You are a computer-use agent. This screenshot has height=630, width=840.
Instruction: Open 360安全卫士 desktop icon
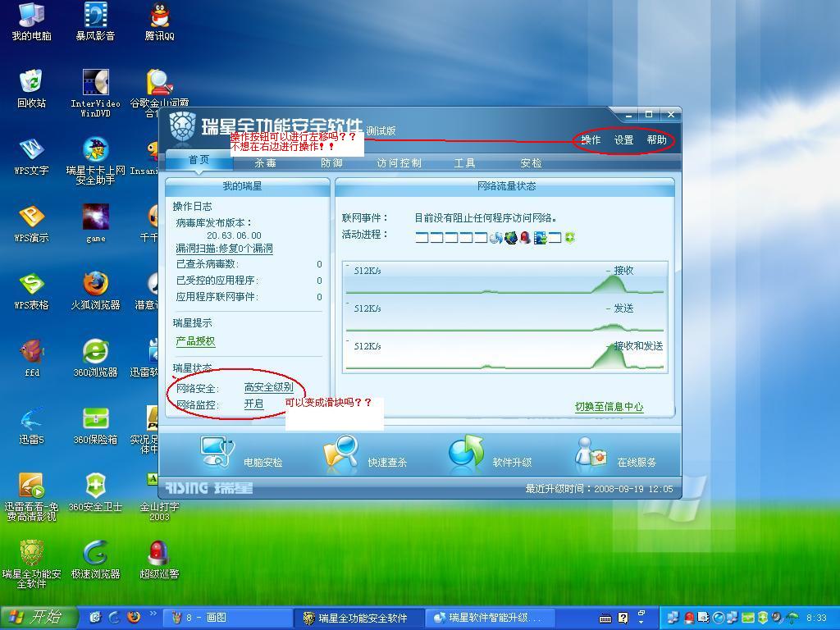pos(95,492)
